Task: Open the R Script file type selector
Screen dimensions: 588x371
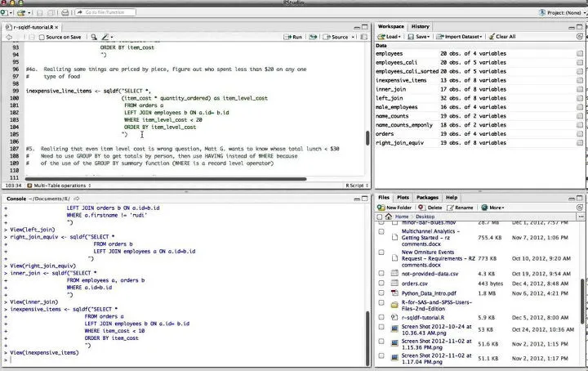Action: pyautogui.click(x=357, y=185)
